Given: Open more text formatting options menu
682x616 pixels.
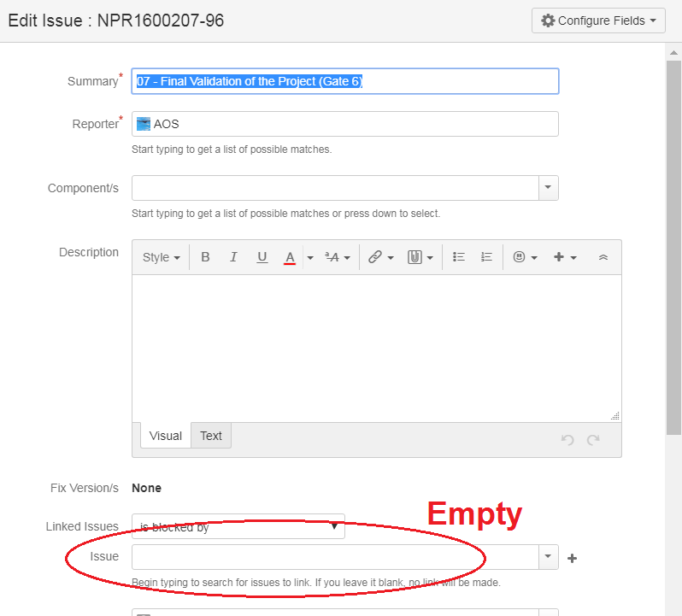Looking at the screenshot, I should point(338,257).
